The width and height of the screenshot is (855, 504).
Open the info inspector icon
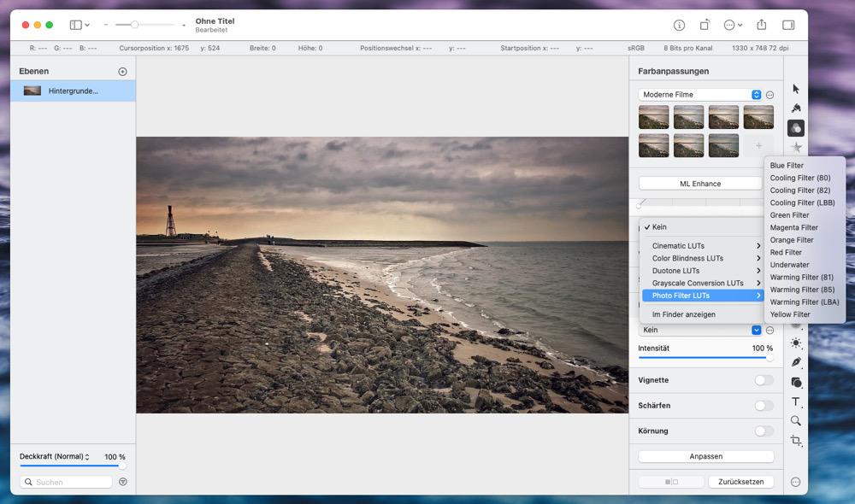pos(679,26)
